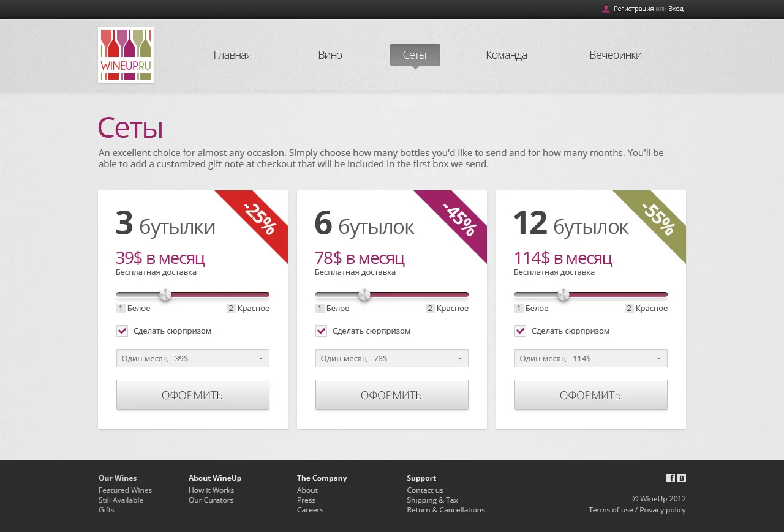Click the 114$ в месяц price text
784x532 pixels.
[563, 258]
